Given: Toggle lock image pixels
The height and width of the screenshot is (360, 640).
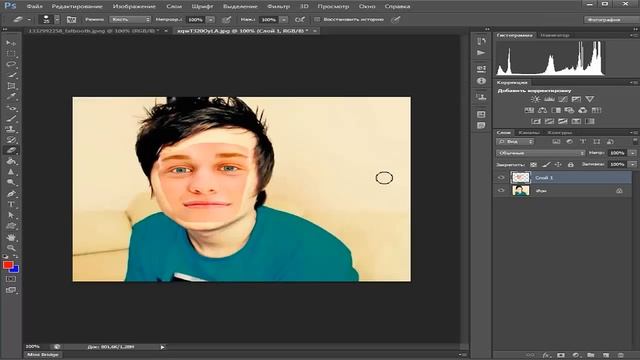Looking at the screenshot, I should point(546,164).
